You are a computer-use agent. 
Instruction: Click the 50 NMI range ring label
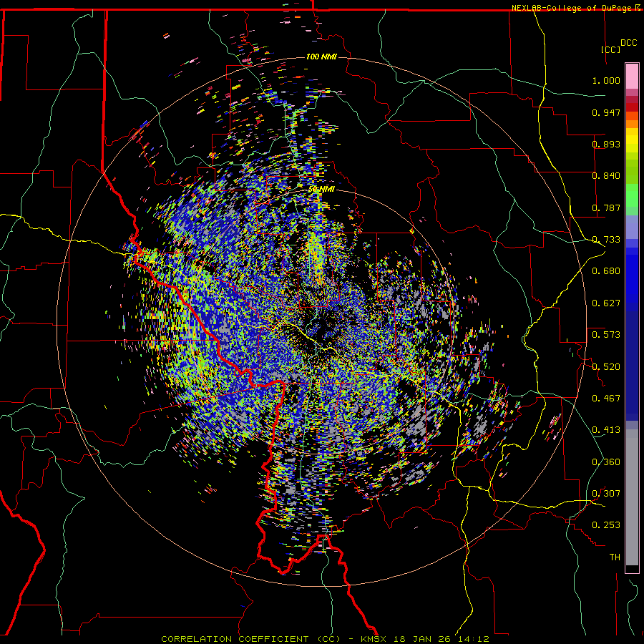click(321, 189)
